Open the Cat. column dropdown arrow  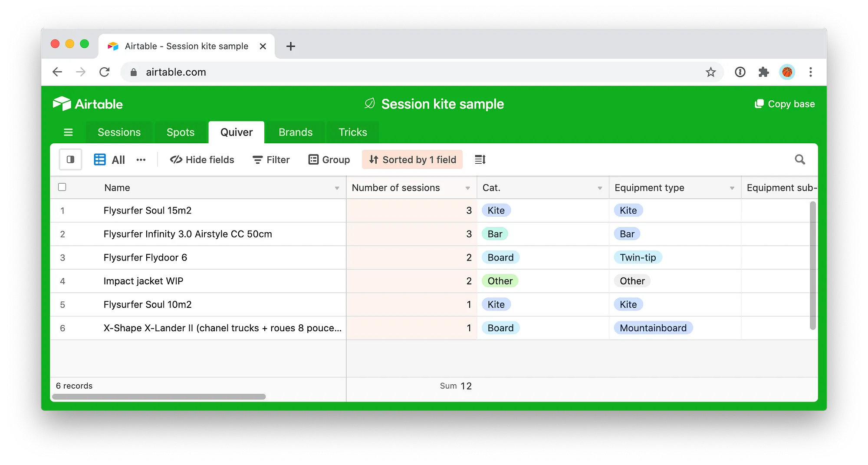click(x=600, y=188)
